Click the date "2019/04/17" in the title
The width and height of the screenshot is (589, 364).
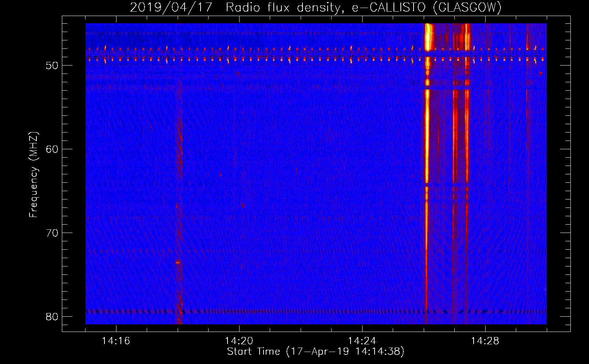171,7
